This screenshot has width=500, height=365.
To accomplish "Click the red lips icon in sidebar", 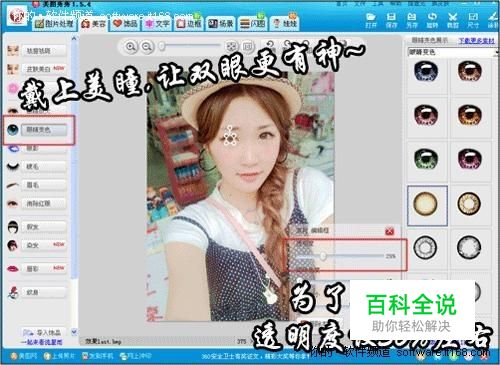I will (x=13, y=269).
